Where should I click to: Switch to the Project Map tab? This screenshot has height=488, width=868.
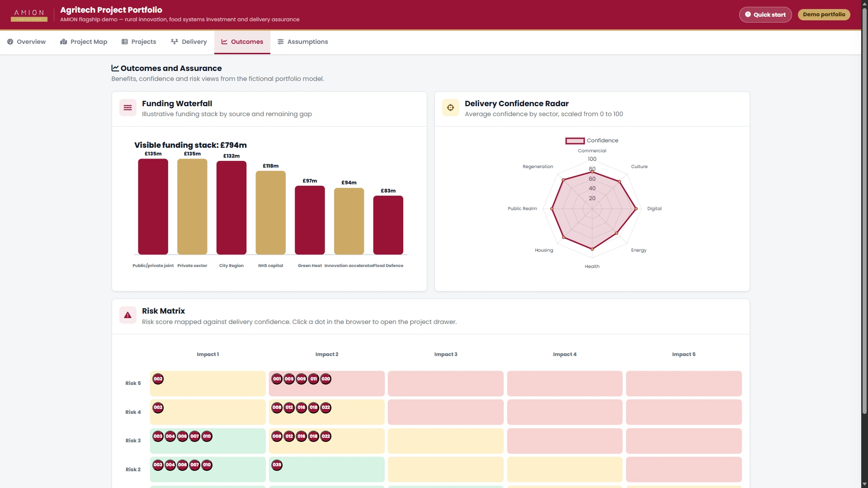84,42
